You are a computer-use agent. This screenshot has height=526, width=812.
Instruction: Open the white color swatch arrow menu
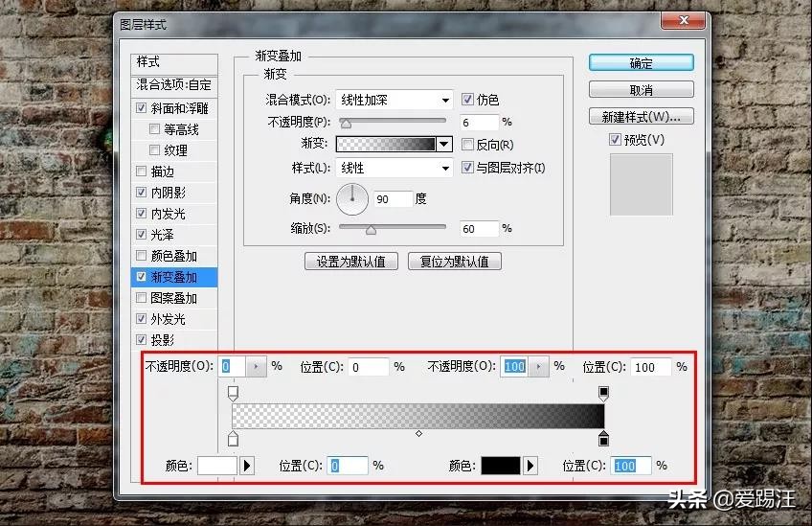(247, 466)
